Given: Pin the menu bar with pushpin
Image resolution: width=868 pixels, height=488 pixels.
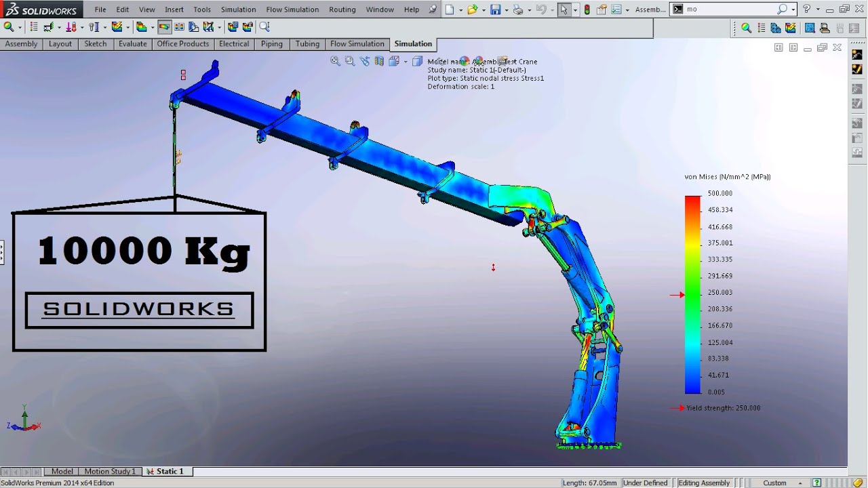Looking at the screenshot, I should [x=433, y=9].
